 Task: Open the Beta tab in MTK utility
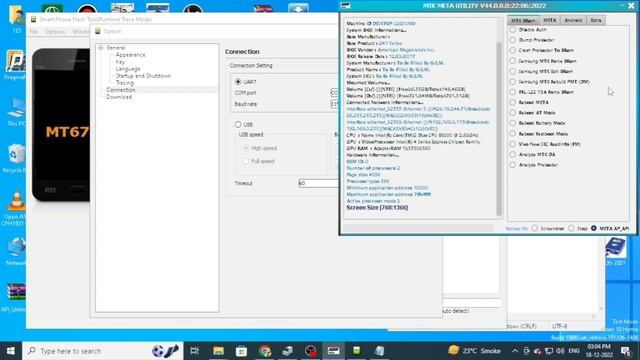click(x=596, y=20)
